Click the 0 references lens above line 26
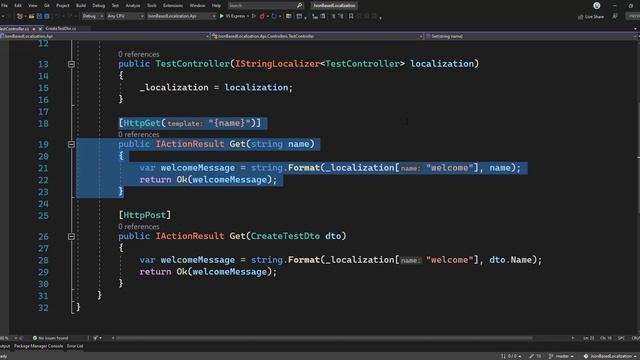Image resolution: width=640 pixels, height=360 pixels. click(x=139, y=227)
